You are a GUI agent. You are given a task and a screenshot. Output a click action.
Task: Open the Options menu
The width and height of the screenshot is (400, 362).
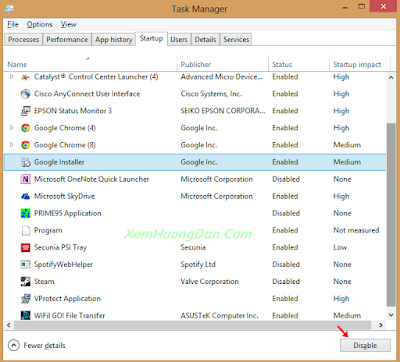(x=40, y=24)
